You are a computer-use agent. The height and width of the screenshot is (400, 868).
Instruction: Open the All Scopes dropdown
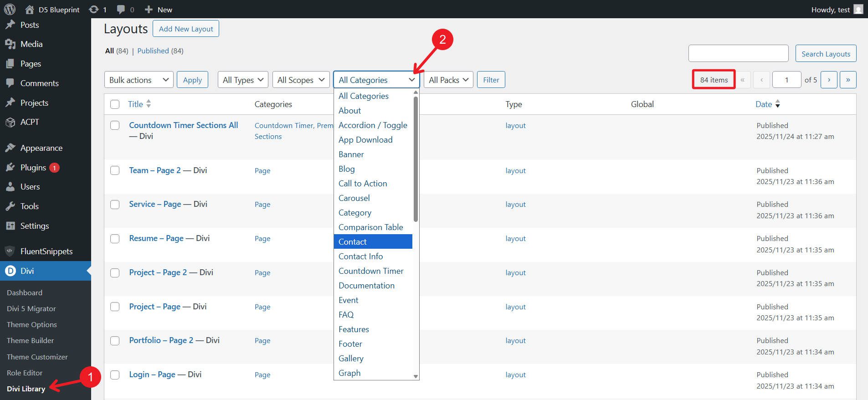point(301,80)
